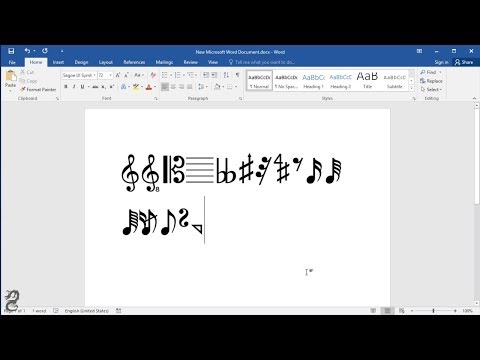Apply the Title style

[x=367, y=80]
